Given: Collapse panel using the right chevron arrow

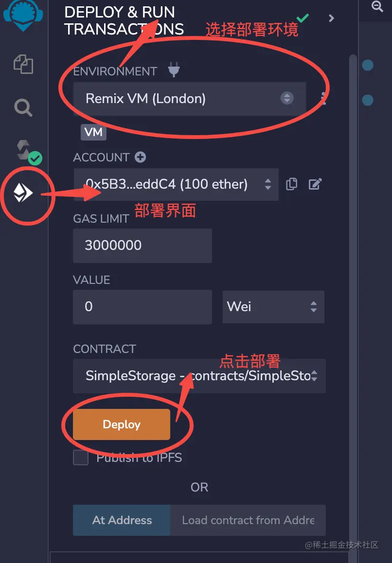Looking at the screenshot, I should (331, 18).
